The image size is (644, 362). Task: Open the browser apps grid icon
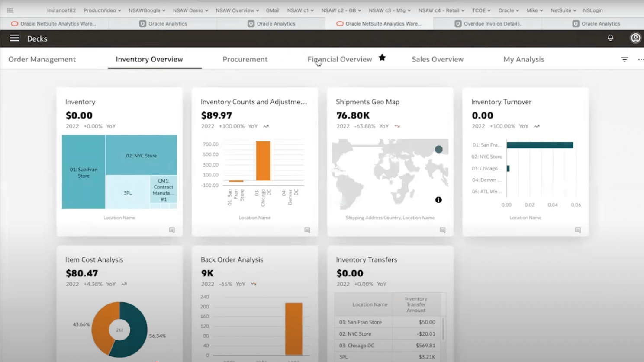point(10,10)
